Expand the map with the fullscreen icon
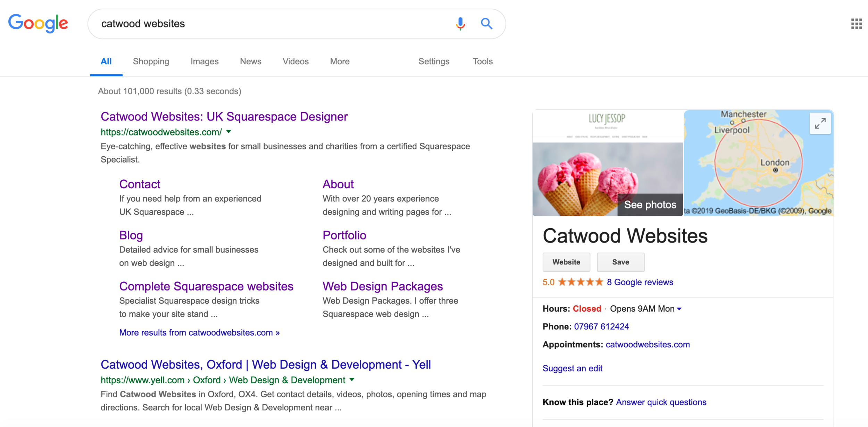Screen dimensions: 868x427 click(x=820, y=123)
